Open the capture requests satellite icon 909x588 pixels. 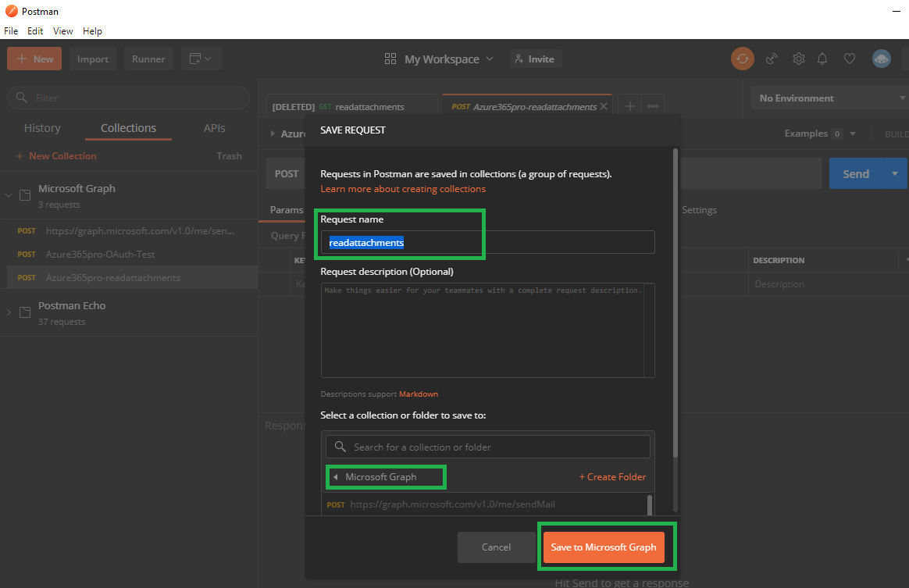point(772,59)
